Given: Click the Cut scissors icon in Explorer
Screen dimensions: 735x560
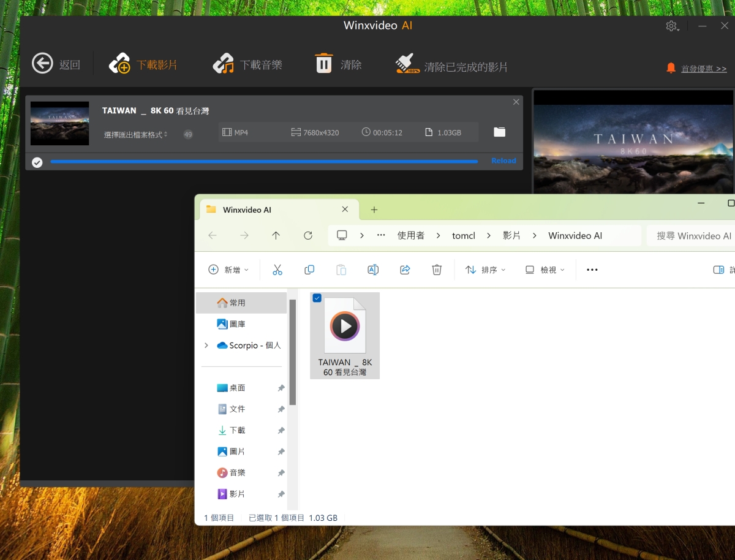Looking at the screenshot, I should click(277, 270).
